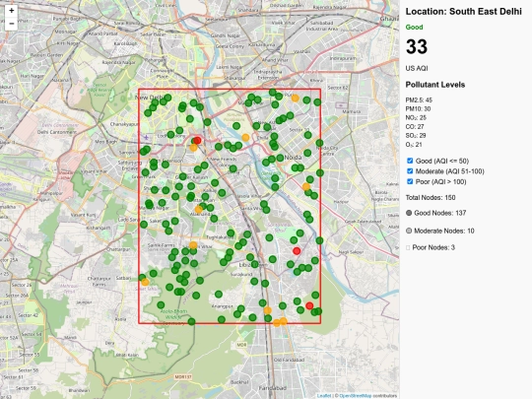Image resolution: width=532 pixels, height=399 pixels.
Task: Uncheck the Good (AQI <= 50) filter
Action: pyautogui.click(x=410, y=161)
